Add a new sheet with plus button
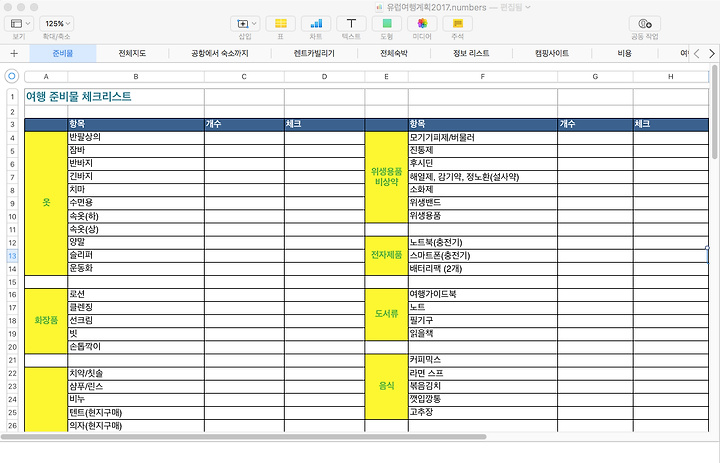 tap(14, 53)
